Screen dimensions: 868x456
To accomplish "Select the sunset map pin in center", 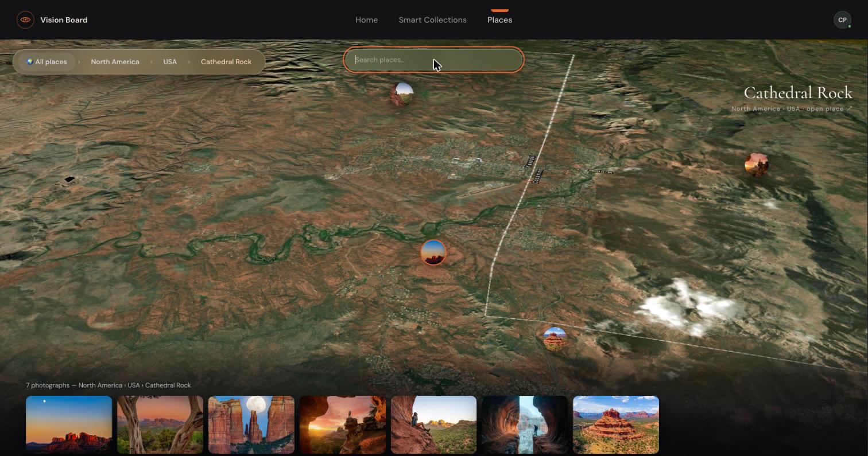I will coord(433,252).
